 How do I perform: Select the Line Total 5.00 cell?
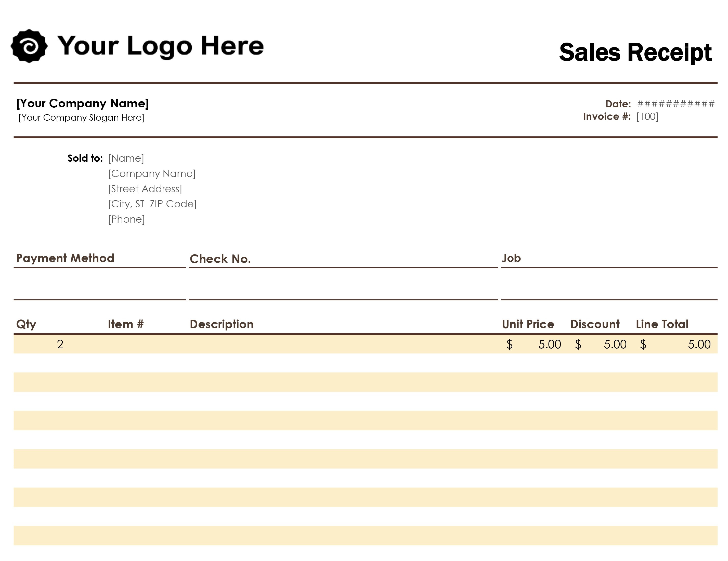pos(676,344)
